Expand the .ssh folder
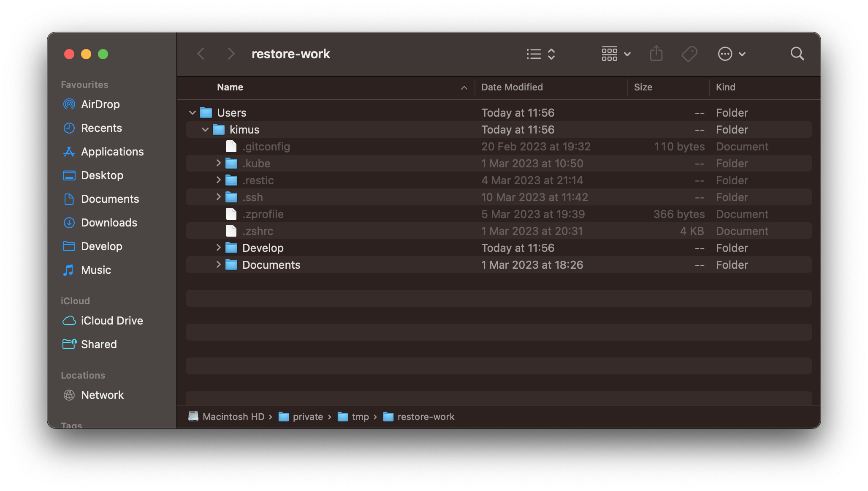The height and width of the screenshot is (491, 868). tap(218, 197)
